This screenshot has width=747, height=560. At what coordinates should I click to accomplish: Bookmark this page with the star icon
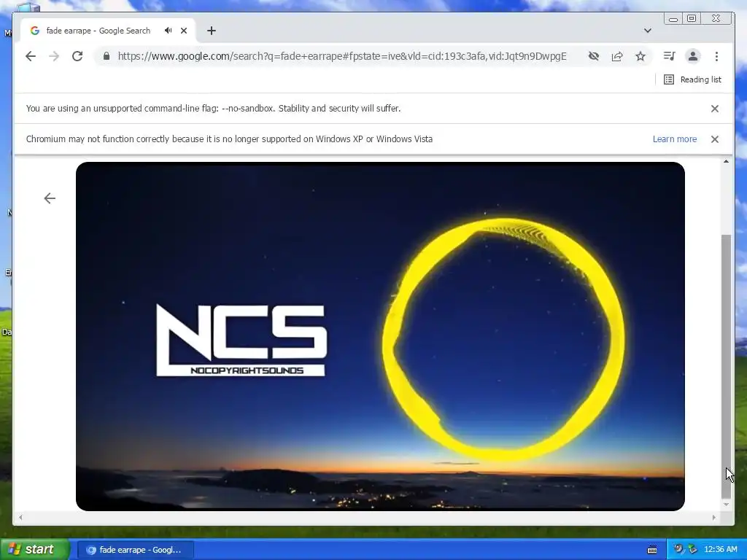[x=640, y=56]
